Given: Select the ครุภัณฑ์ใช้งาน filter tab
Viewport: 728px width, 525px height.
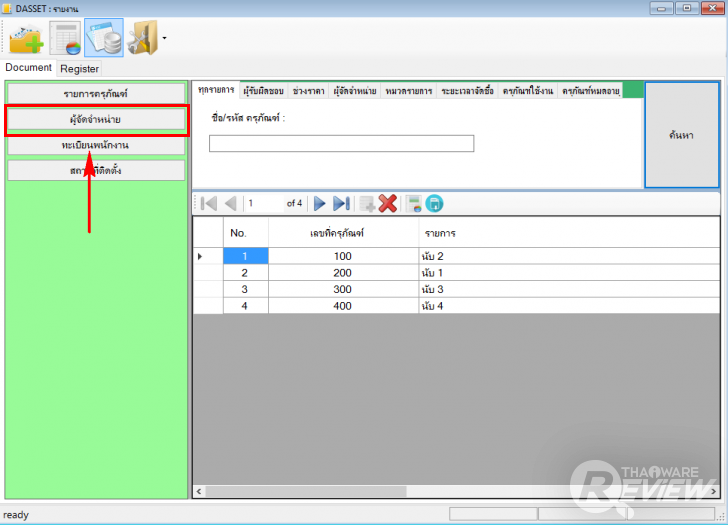Looking at the screenshot, I should [x=528, y=91].
